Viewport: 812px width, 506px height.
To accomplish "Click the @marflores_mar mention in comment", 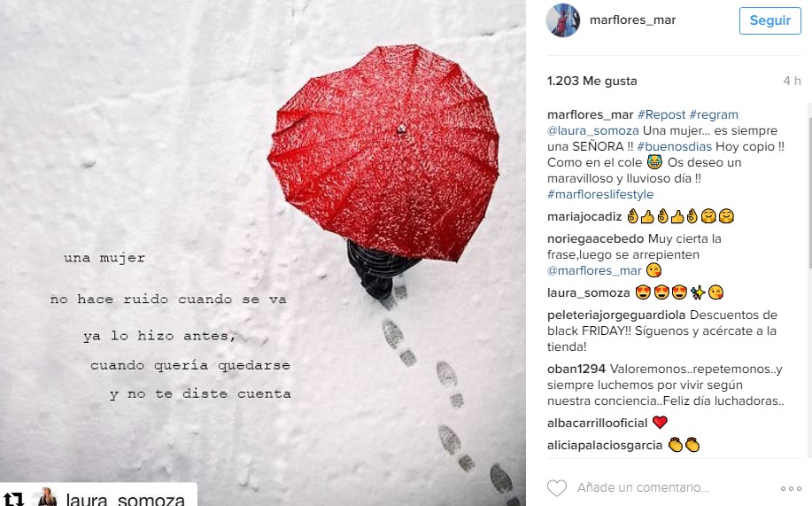I will click(x=594, y=270).
